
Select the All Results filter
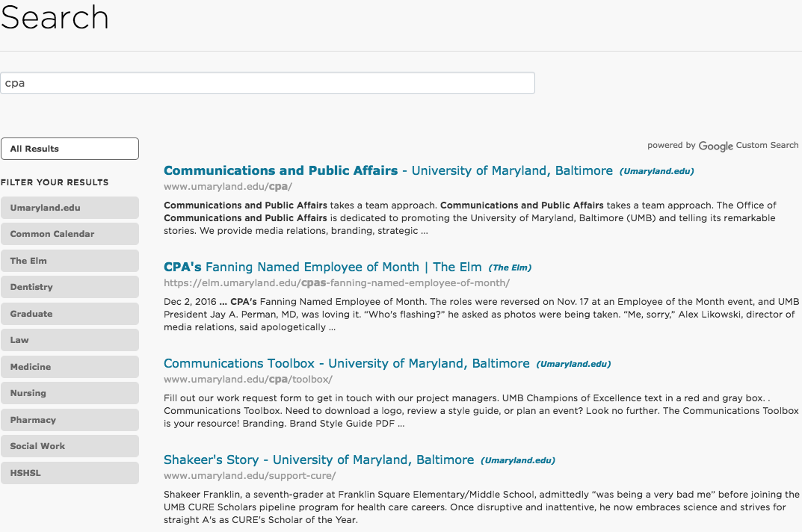[70, 149]
